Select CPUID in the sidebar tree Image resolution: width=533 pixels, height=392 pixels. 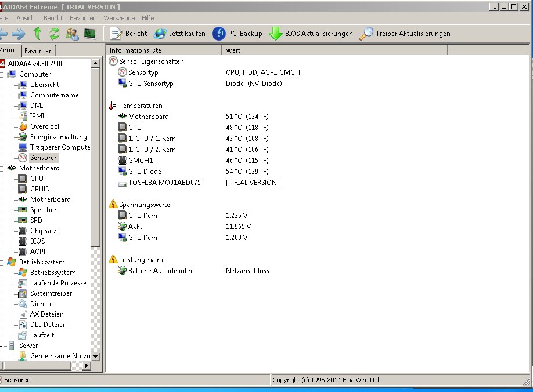39,188
